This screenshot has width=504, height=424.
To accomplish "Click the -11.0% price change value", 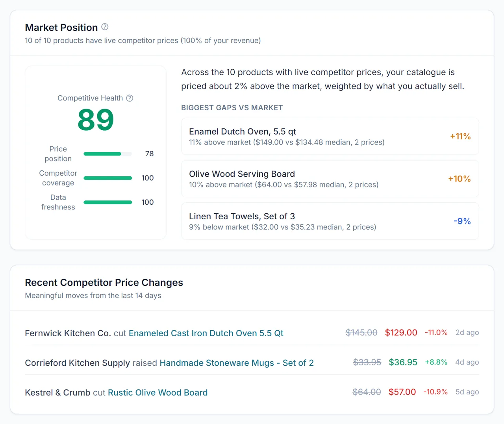I will click(436, 333).
